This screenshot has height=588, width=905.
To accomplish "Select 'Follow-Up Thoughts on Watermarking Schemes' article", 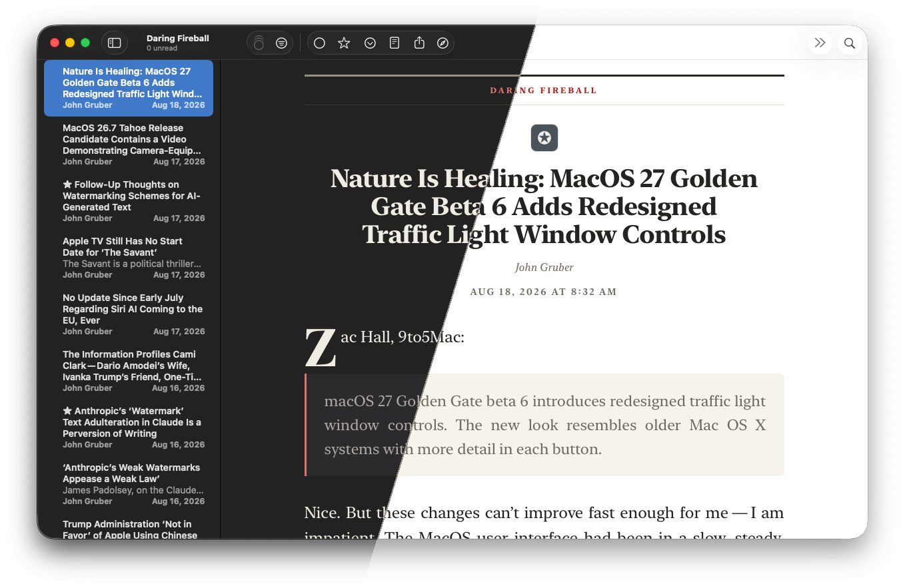I will [129, 201].
